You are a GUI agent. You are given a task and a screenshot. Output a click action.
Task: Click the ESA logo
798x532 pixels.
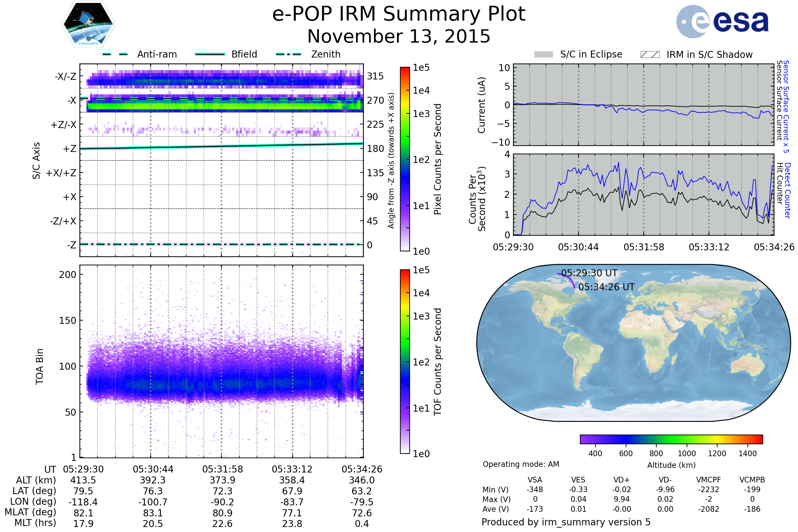click(x=722, y=22)
